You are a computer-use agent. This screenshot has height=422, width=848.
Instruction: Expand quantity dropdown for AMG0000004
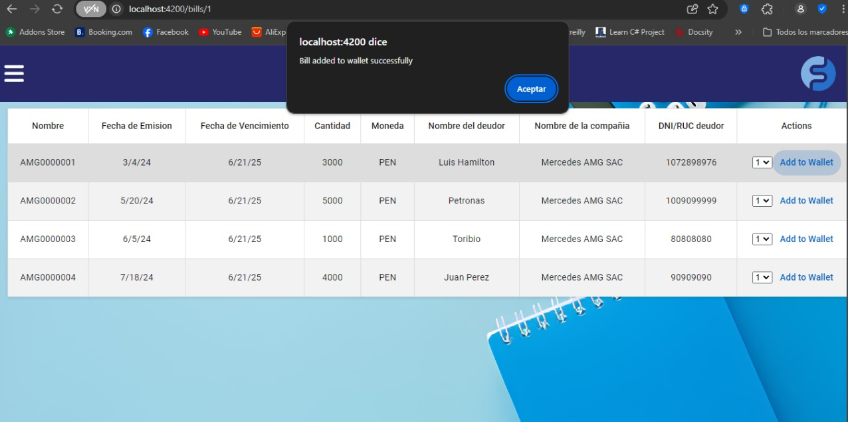point(762,278)
